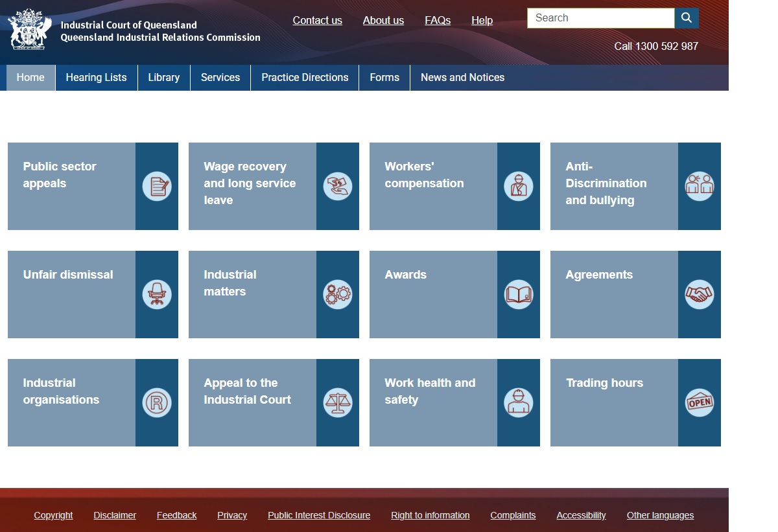
Task: Click the gears icon for Industrial matters
Action: 338,295
